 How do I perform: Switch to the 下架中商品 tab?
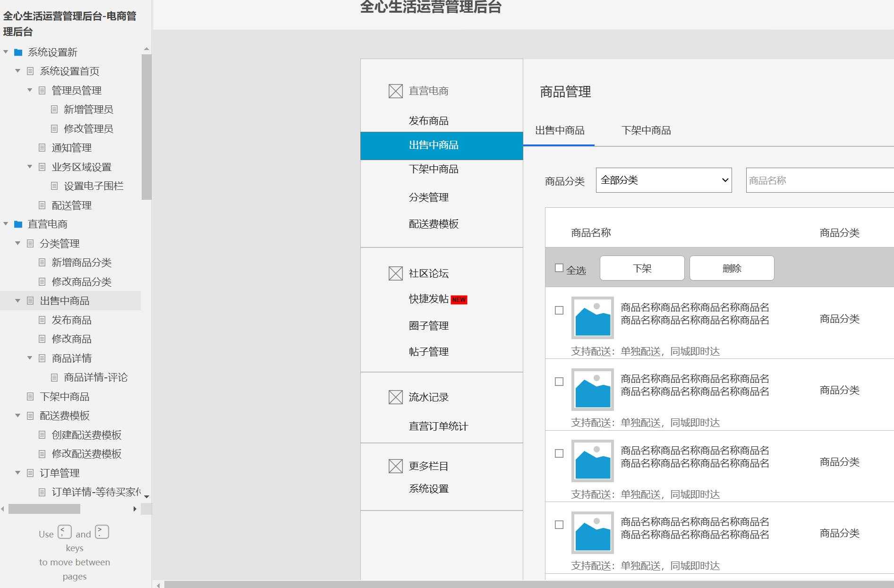point(646,131)
